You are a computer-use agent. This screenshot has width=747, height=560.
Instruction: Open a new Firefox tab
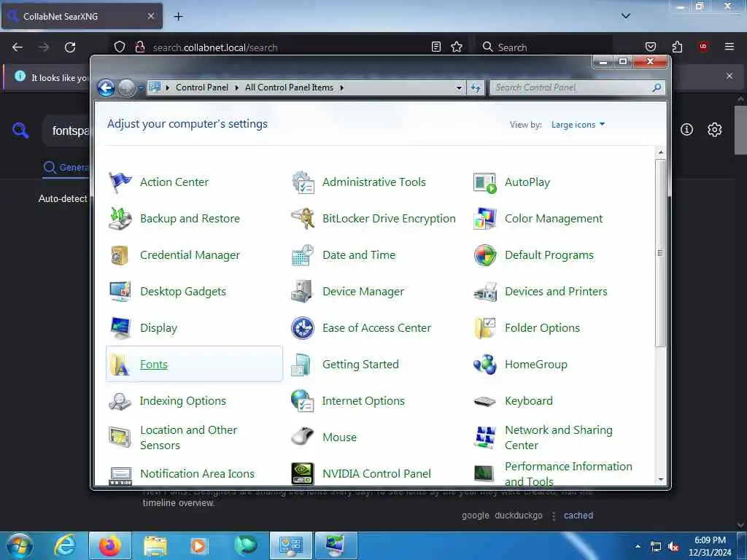[178, 17]
